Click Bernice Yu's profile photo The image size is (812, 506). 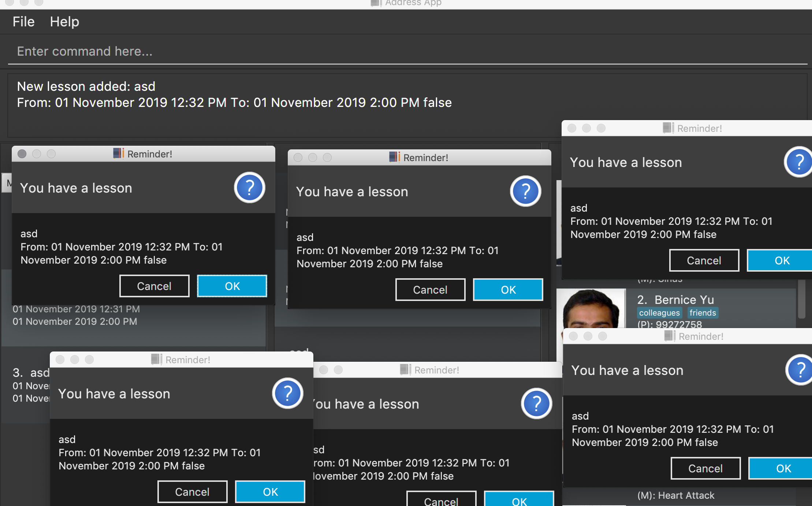tap(591, 308)
